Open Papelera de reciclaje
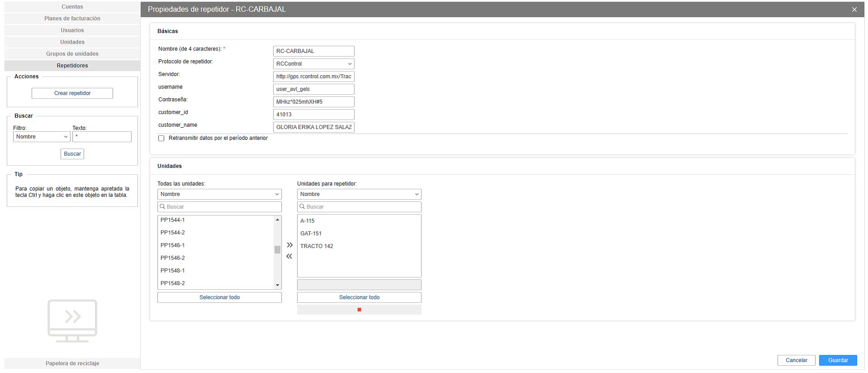 [x=72, y=363]
